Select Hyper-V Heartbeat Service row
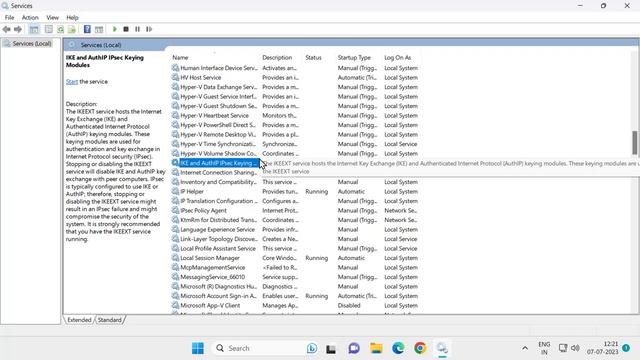The height and width of the screenshot is (360, 640). coord(296,116)
